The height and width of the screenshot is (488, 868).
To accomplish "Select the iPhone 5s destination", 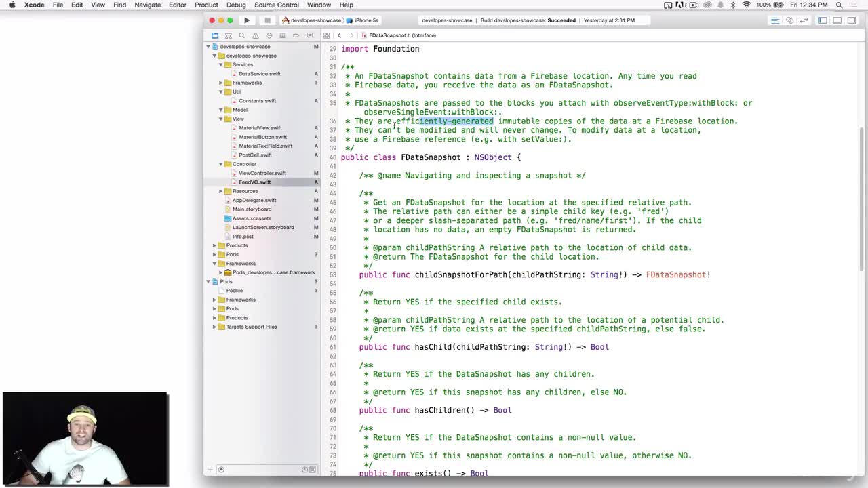I will (x=363, y=20).
